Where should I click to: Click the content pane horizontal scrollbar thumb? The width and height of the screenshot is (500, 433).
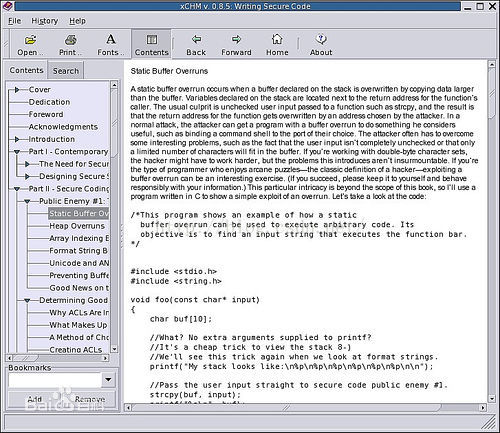click(287, 407)
